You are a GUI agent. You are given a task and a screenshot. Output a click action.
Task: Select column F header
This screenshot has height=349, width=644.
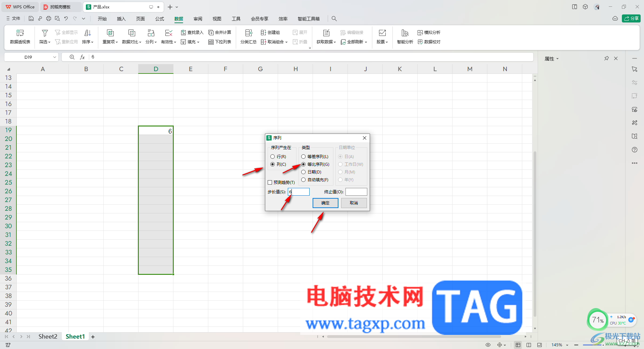point(225,69)
